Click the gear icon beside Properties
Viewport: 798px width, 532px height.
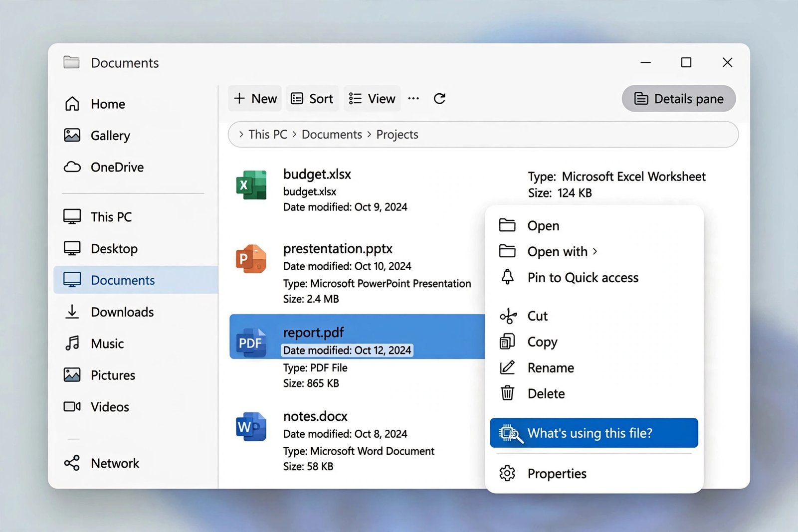tap(507, 473)
